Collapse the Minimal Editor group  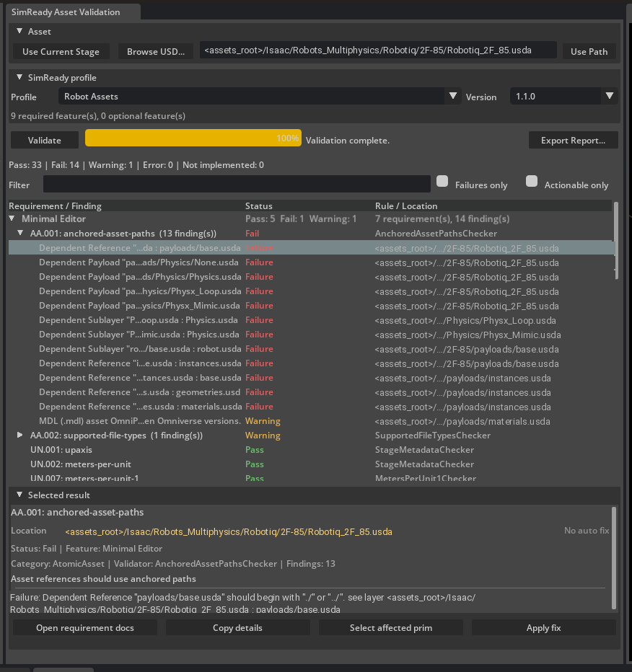12,218
